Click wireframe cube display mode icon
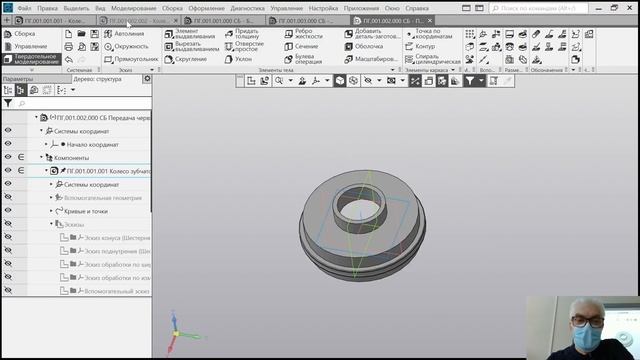The image size is (640, 360). pyautogui.click(x=353, y=81)
